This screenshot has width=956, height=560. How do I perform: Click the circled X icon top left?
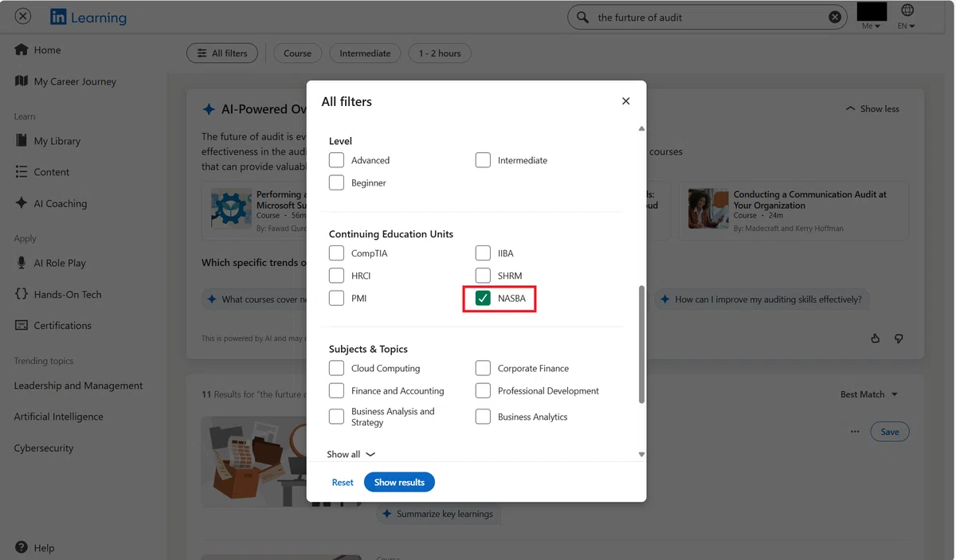coord(23,16)
